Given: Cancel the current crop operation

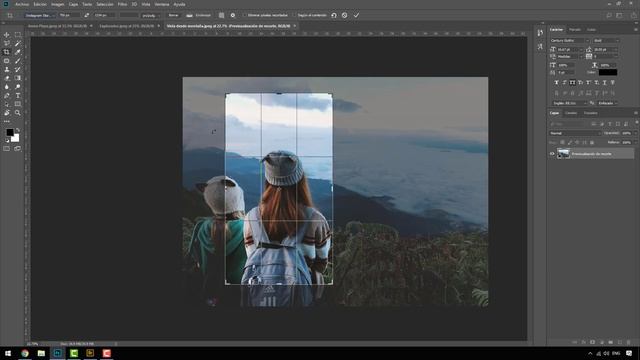Looking at the screenshot, I should [x=344, y=15].
